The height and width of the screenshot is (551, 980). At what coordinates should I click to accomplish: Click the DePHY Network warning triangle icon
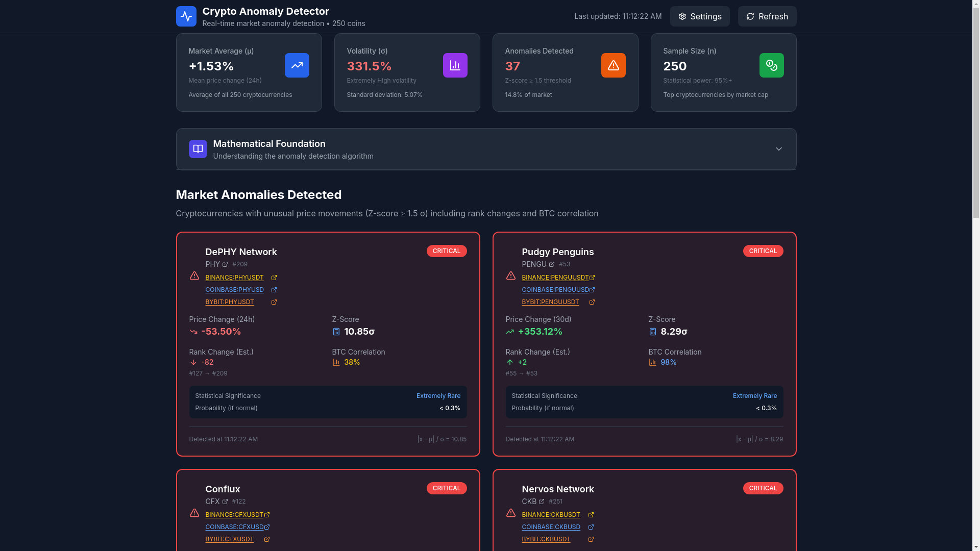[194, 275]
